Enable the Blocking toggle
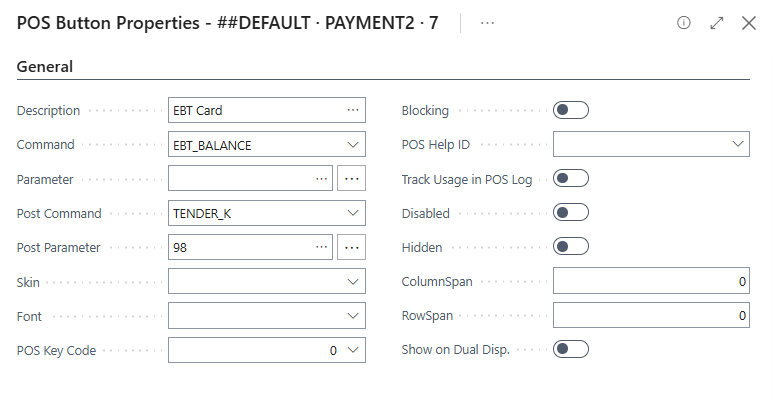The image size is (773, 403). [571, 110]
